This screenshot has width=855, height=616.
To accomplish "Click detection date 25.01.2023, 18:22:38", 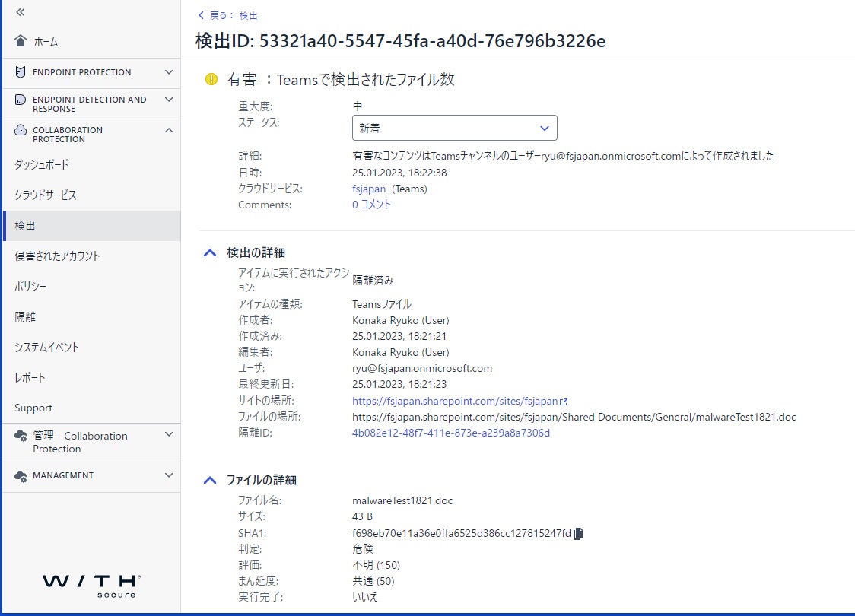I will click(x=399, y=173).
